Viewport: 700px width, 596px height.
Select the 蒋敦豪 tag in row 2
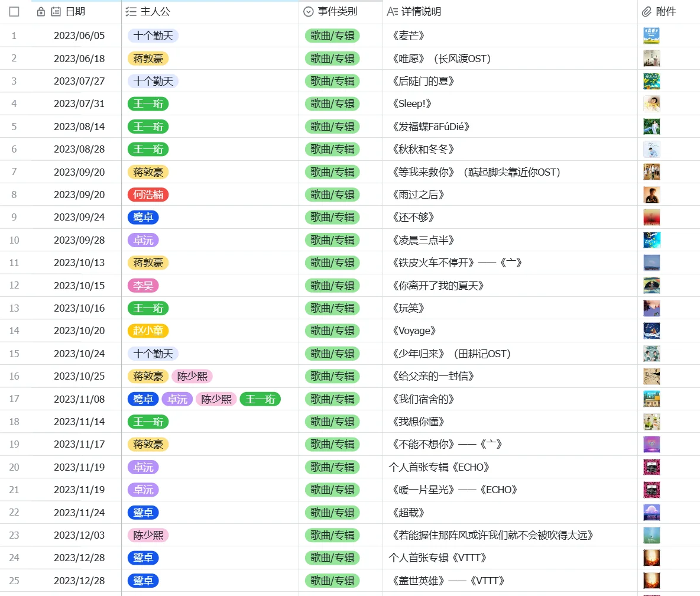[x=148, y=59]
